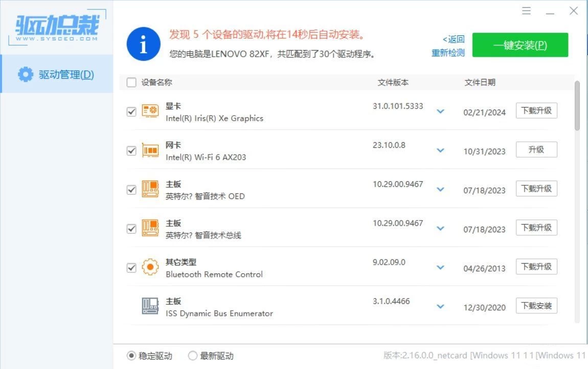Image resolution: width=588 pixels, height=369 pixels.
Task: Open the 驱动管理(D) sidebar tab
Action: 57,74
